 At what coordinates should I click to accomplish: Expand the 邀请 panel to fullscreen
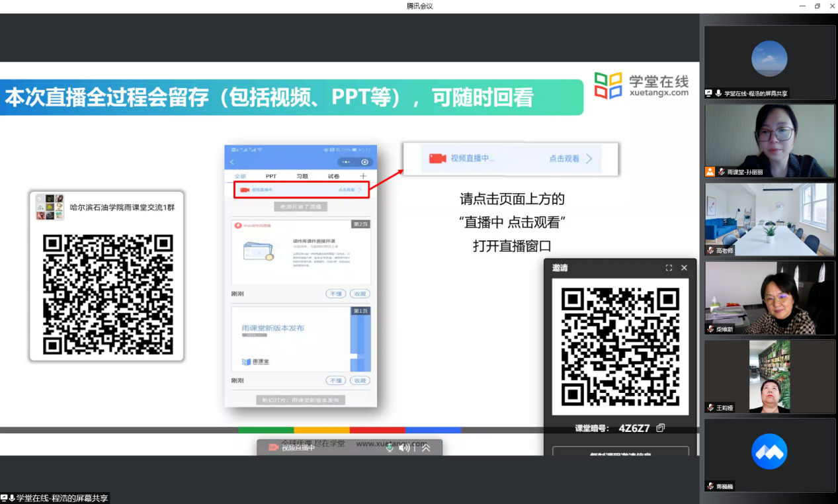[x=669, y=268]
